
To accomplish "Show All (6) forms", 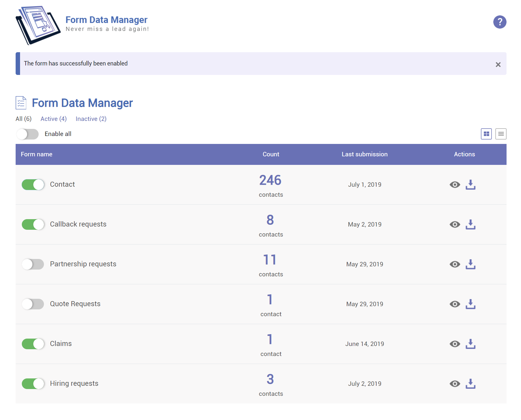I will tap(24, 119).
